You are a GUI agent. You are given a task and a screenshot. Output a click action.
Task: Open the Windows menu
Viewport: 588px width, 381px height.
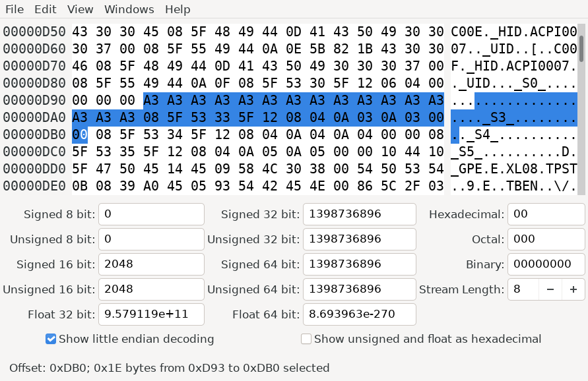click(128, 9)
